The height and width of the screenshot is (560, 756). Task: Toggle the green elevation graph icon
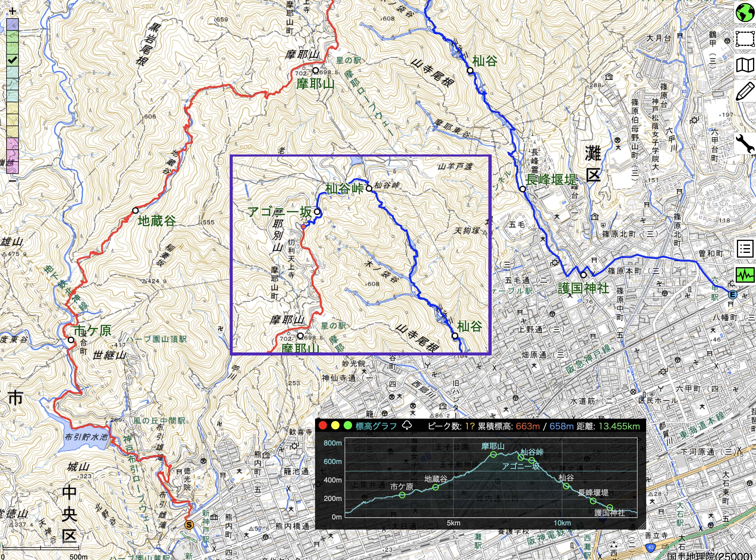coord(745,275)
